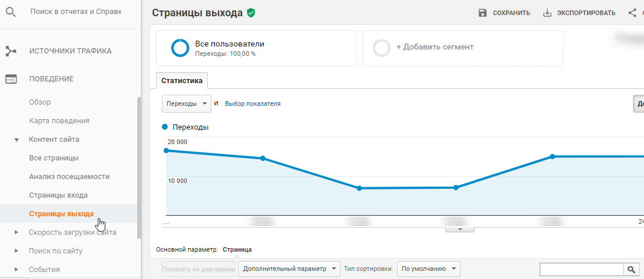Open the Дополнительный параметр dropdown
Screen dimensions: 644x279
click(289, 269)
